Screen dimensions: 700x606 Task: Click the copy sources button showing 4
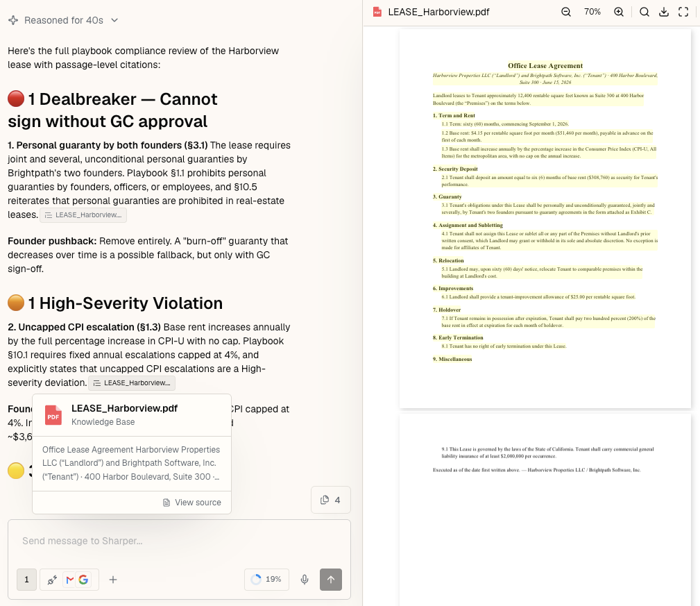[x=331, y=500]
